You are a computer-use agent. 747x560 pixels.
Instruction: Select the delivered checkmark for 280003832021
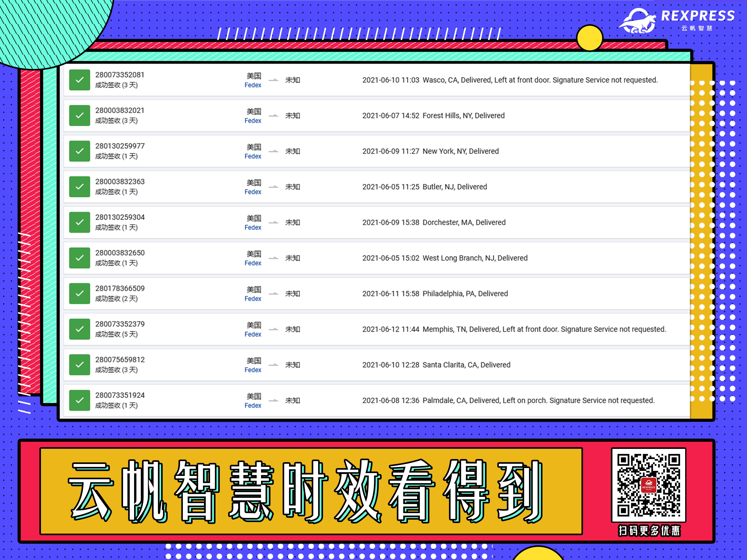coord(79,115)
